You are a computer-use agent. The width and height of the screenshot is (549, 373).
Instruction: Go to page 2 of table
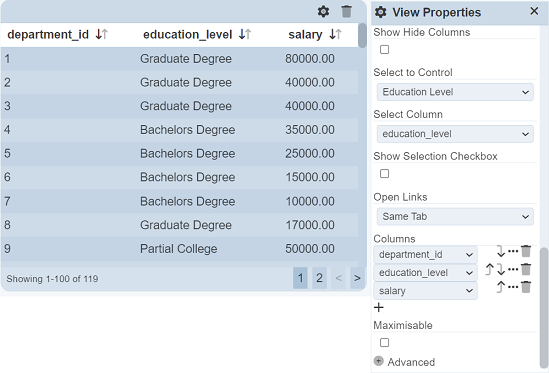pos(319,278)
